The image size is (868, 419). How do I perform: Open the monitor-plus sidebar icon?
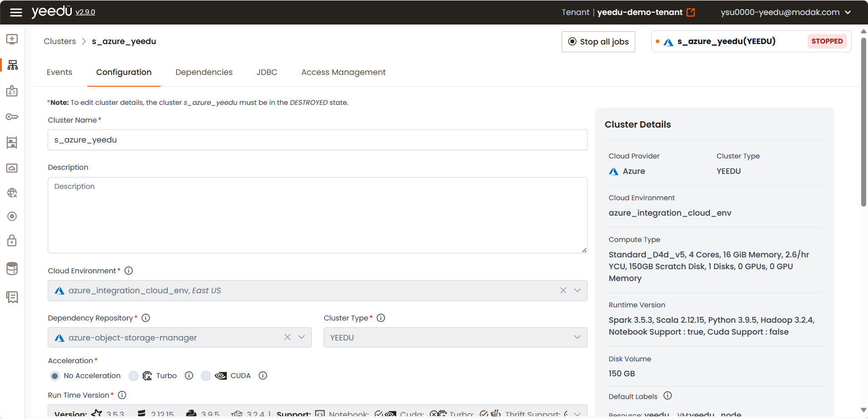coord(12,39)
